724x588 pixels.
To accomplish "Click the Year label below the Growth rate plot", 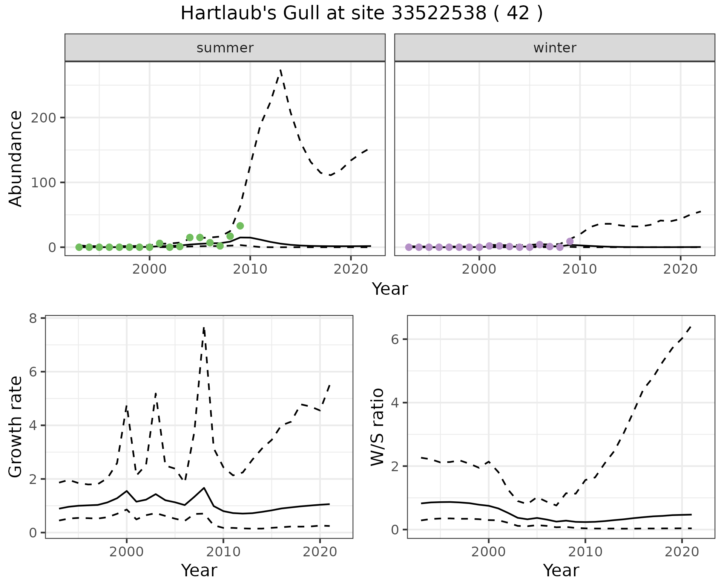I will tap(199, 571).
